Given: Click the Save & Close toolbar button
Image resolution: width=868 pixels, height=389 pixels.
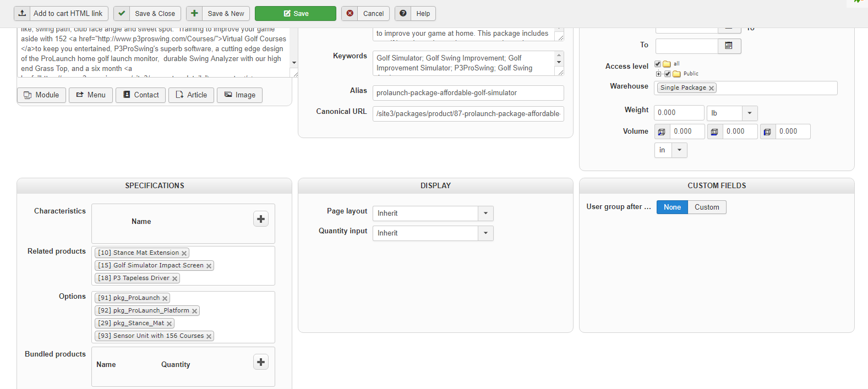Looking at the screenshot, I should click(x=147, y=14).
